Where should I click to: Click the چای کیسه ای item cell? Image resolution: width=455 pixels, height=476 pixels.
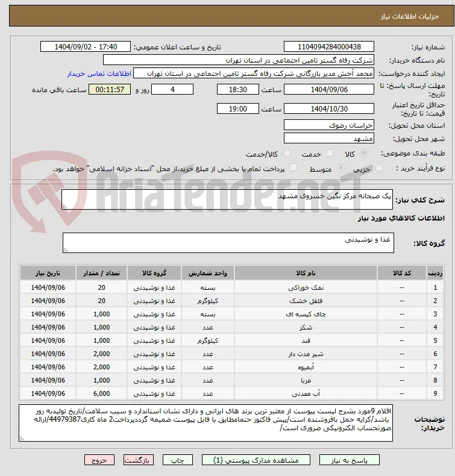pos(306,314)
